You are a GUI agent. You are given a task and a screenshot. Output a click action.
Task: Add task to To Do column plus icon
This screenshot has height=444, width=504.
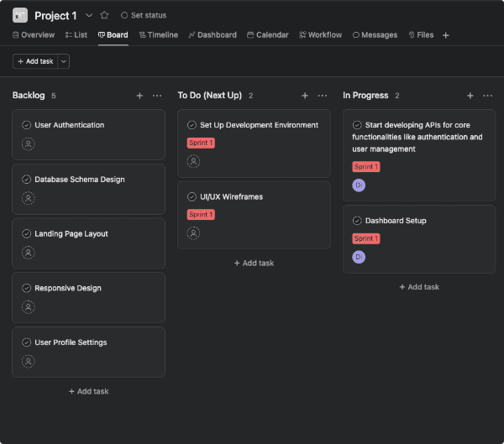click(305, 96)
